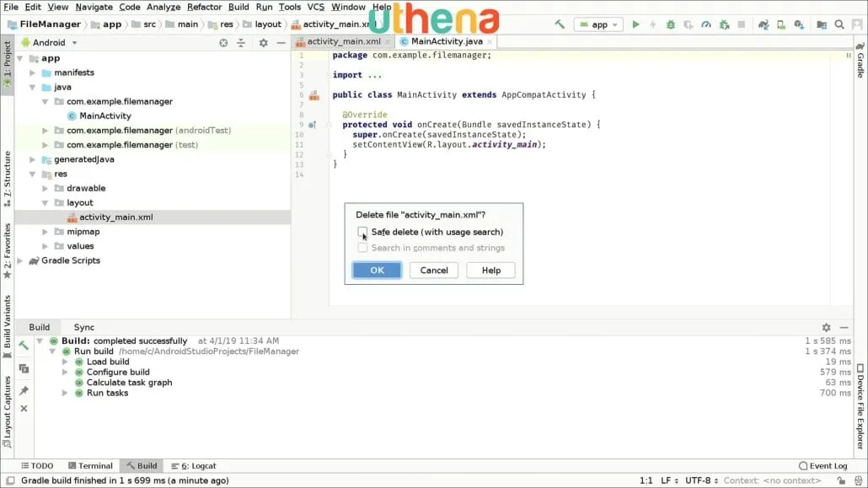Click the stop icon in toolbar
This screenshot has height=488, width=868.
click(742, 24)
